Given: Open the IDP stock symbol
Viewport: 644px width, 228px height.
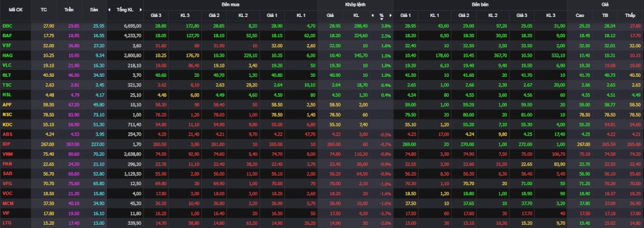Looking at the screenshot, I should coord(6,144).
